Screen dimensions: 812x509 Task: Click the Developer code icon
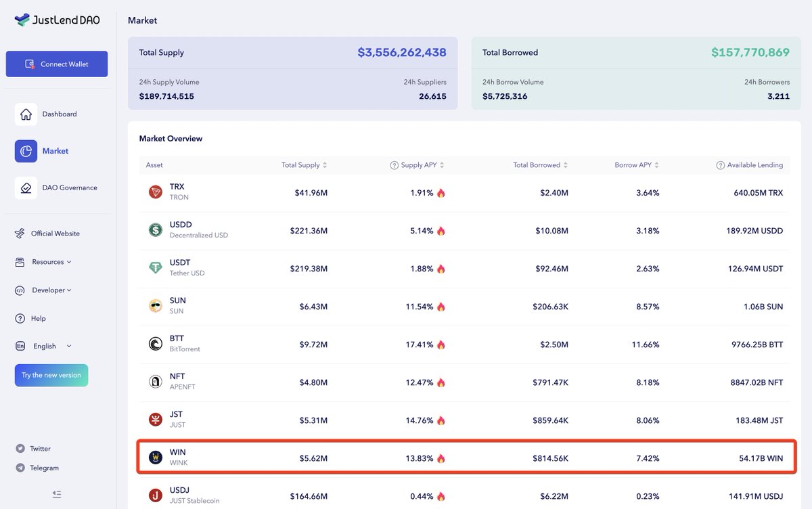20,290
